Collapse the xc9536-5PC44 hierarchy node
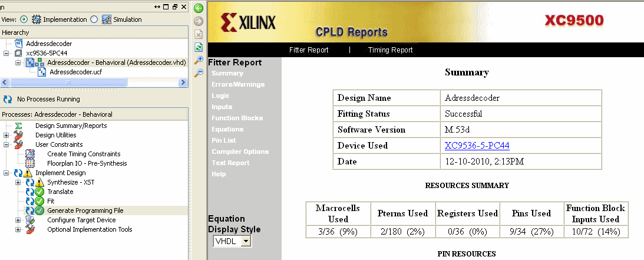This screenshot has height=260, width=644. (6, 53)
